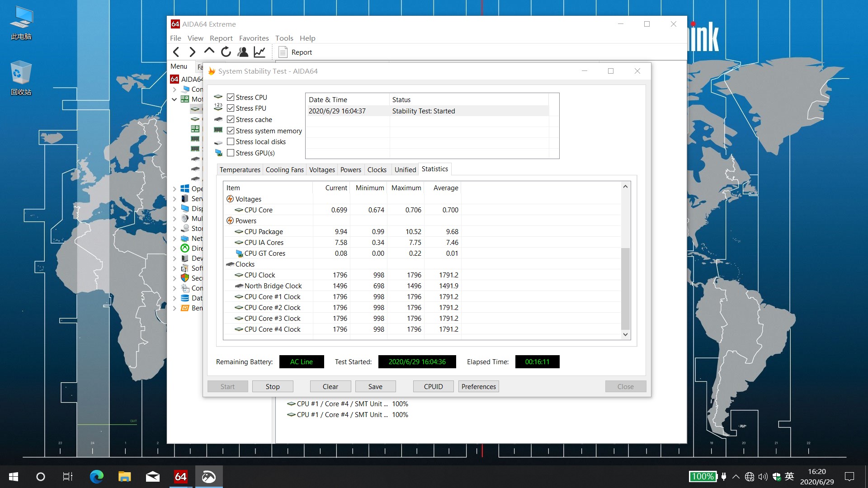Open the Favorites menu
868x488 pixels.
point(254,38)
